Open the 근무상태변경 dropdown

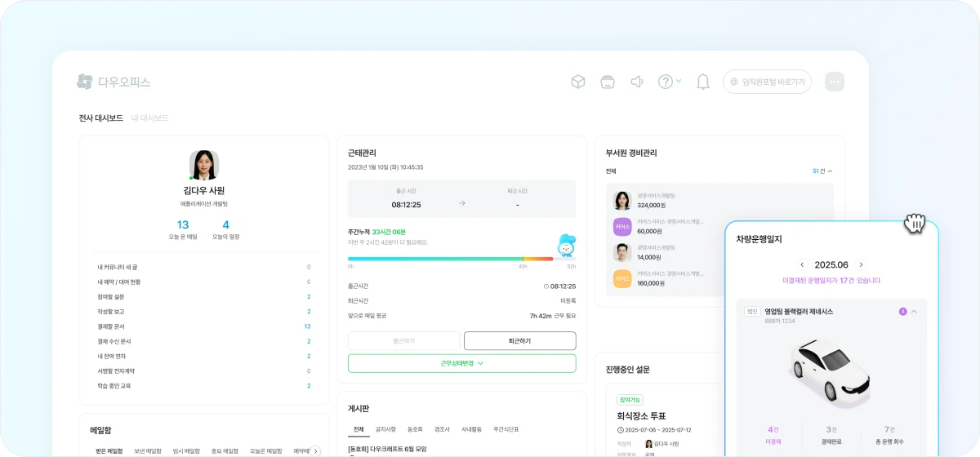click(461, 363)
